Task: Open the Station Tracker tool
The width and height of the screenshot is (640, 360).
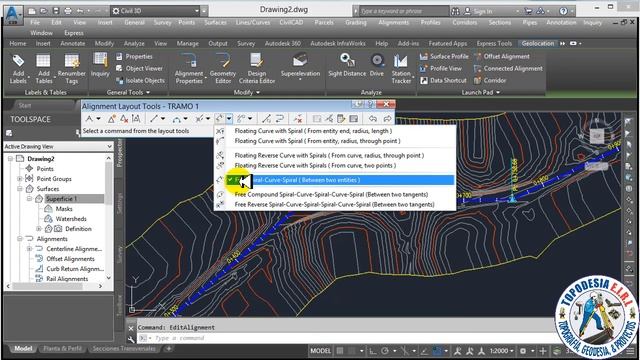Action: point(401,69)
